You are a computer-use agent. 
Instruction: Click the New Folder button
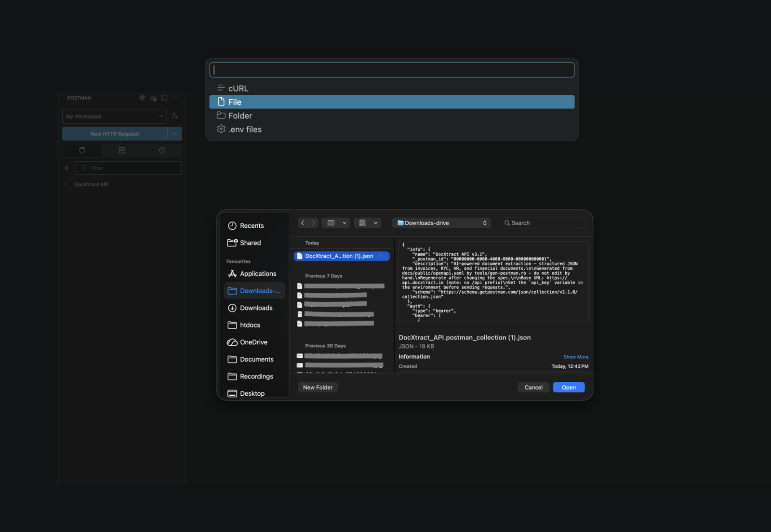(318, 388)
